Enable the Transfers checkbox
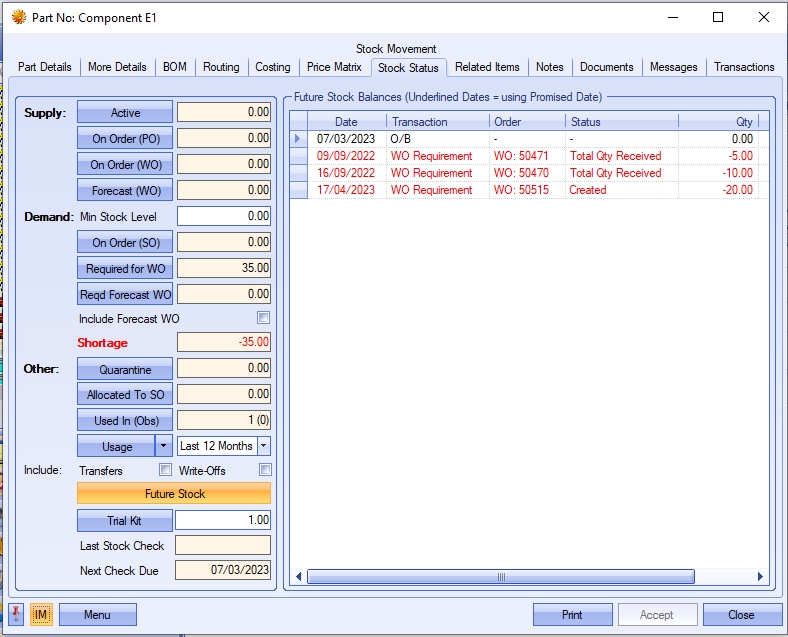This screenshot has width=788, height=637. pyautogui.click(x=165, y=470)
